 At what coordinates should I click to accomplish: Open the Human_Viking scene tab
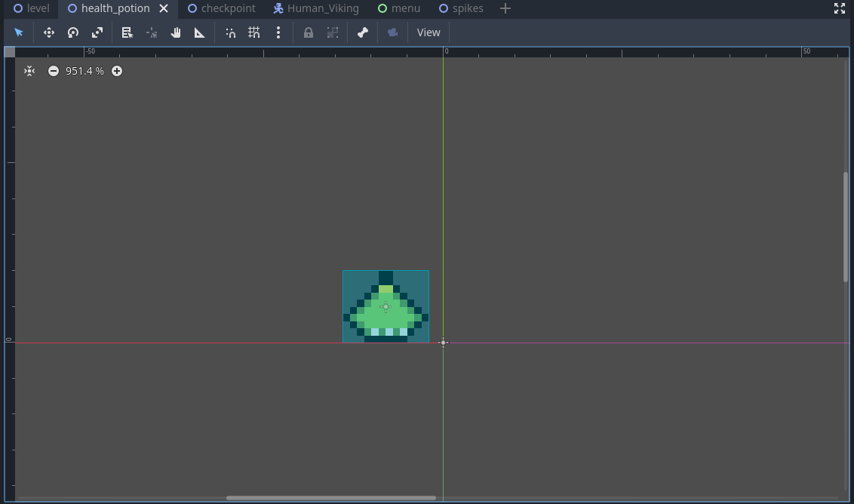point(323,8)
